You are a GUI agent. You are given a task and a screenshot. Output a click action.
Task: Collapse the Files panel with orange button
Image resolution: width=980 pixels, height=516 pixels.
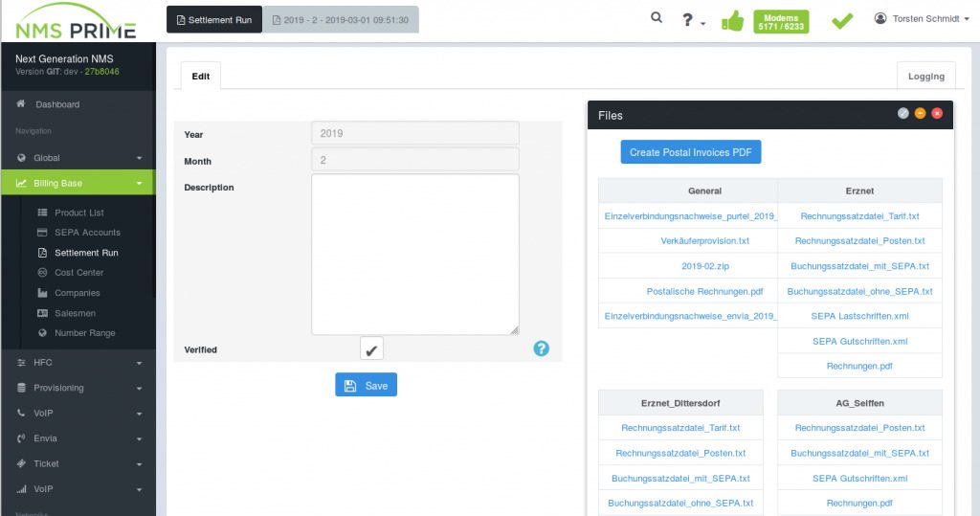click(x=920, y=113)
